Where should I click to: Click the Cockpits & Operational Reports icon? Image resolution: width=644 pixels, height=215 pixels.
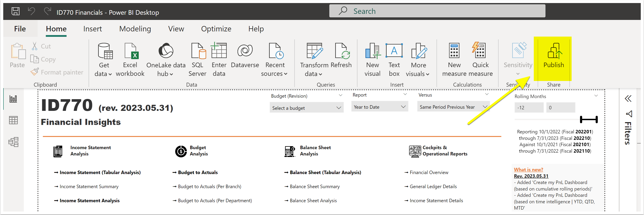pos(415,151)
